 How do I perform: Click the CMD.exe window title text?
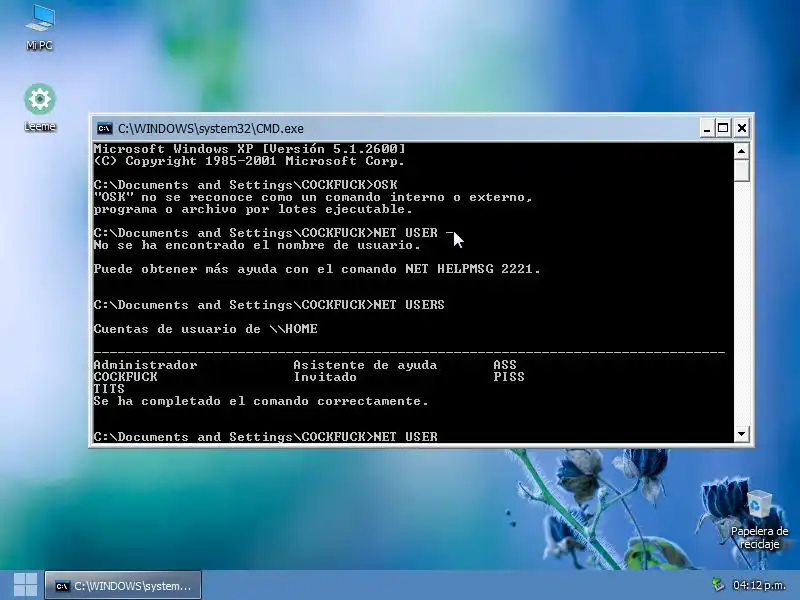pos(211,129)
